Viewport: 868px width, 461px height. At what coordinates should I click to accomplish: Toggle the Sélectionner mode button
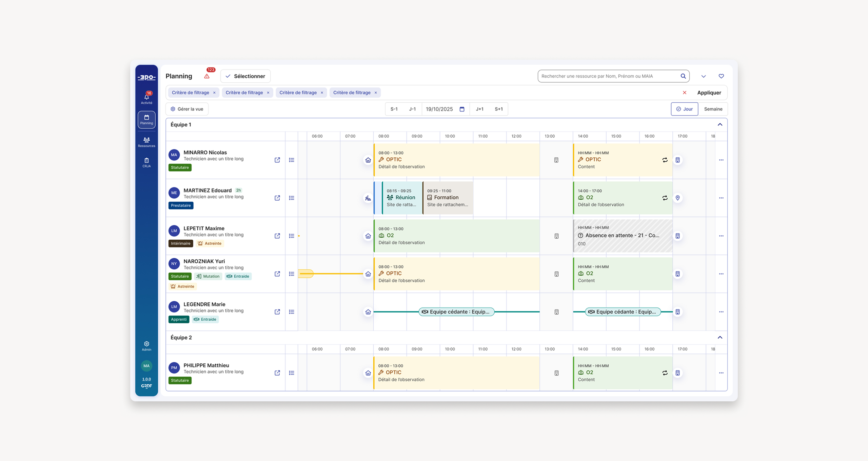[245, 76]
